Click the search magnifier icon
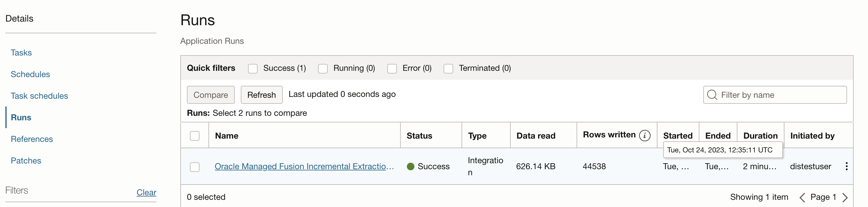The image size is (868, 207). point(712,95)
